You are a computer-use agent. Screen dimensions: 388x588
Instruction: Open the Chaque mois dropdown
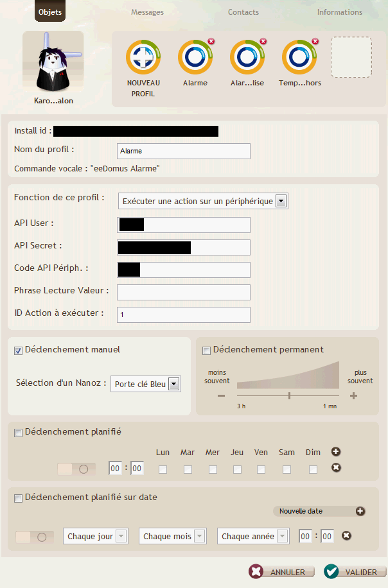coord(173,536)
